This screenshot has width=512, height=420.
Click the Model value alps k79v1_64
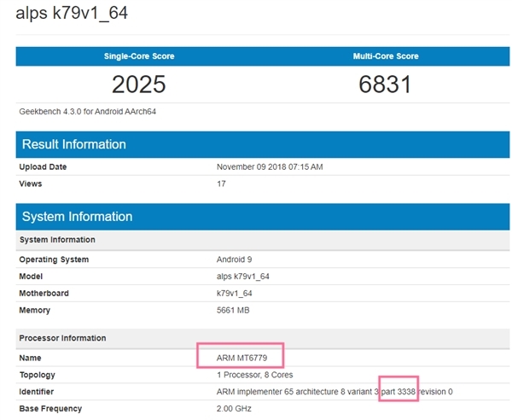tap(244, 277)
